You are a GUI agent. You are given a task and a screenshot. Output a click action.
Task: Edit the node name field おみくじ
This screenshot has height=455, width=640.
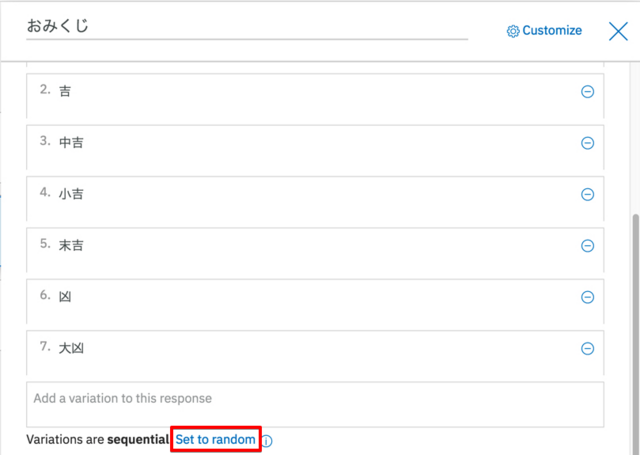247,27
